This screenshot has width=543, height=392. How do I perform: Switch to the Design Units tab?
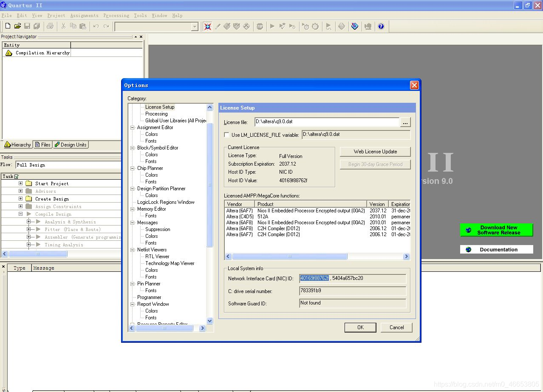click(x=71, y=145)
